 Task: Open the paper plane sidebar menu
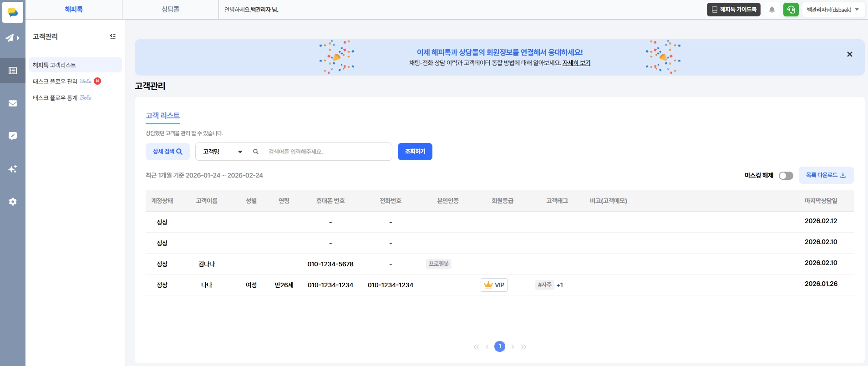click(x=12, y=38)
